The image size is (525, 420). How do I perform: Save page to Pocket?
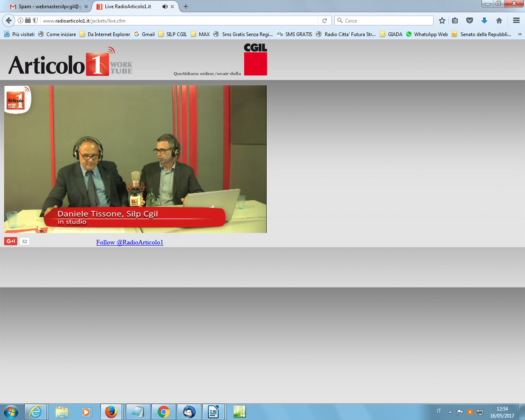[470, 21]
